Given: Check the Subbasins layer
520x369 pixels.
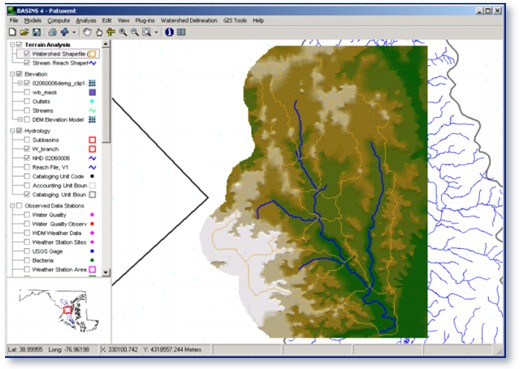Looking at the screenshot, I should 27,140.
